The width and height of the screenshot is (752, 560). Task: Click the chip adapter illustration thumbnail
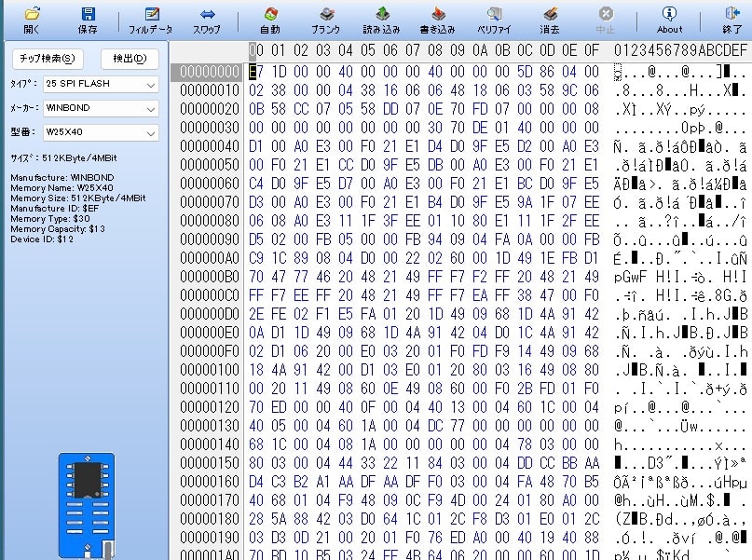(87, 505)
